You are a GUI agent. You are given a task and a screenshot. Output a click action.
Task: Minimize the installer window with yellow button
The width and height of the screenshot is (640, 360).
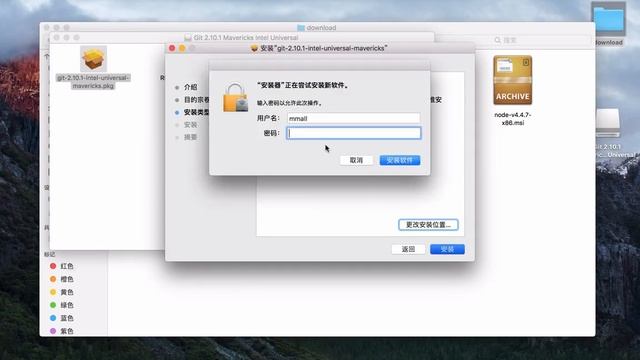click(182, 48)
